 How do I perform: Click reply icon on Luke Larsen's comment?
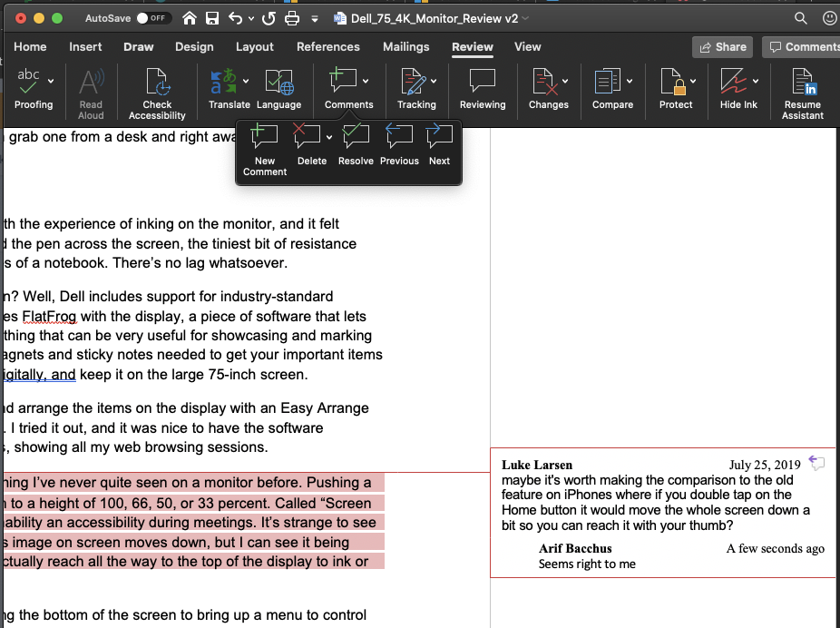[x=816, y=463]
